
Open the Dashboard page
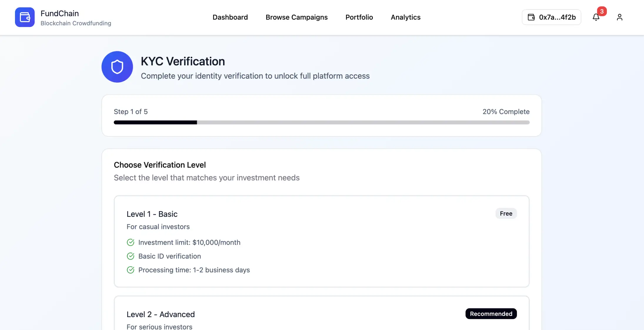point(230,17)
